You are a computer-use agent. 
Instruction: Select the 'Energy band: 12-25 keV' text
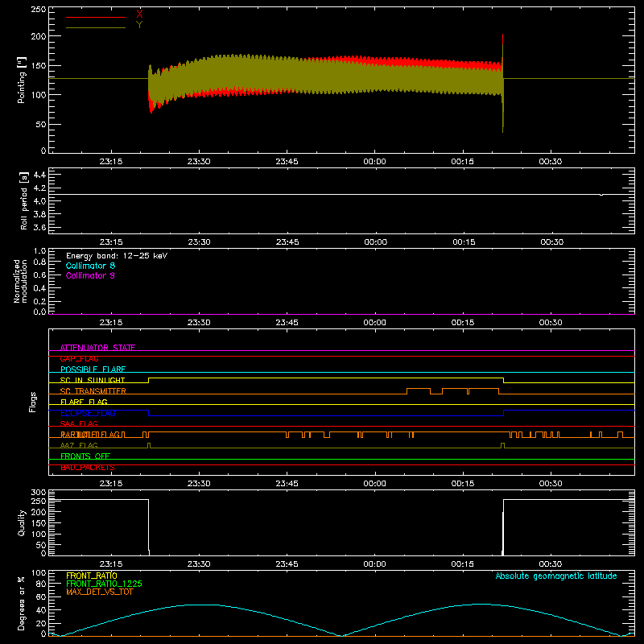coord(117,256)
